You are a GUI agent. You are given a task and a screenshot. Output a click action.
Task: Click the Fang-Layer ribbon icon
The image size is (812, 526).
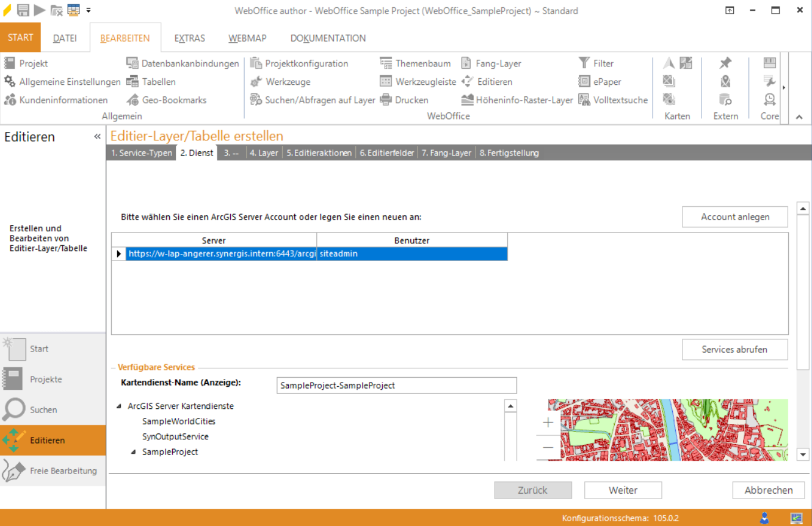tap(466, 63)
